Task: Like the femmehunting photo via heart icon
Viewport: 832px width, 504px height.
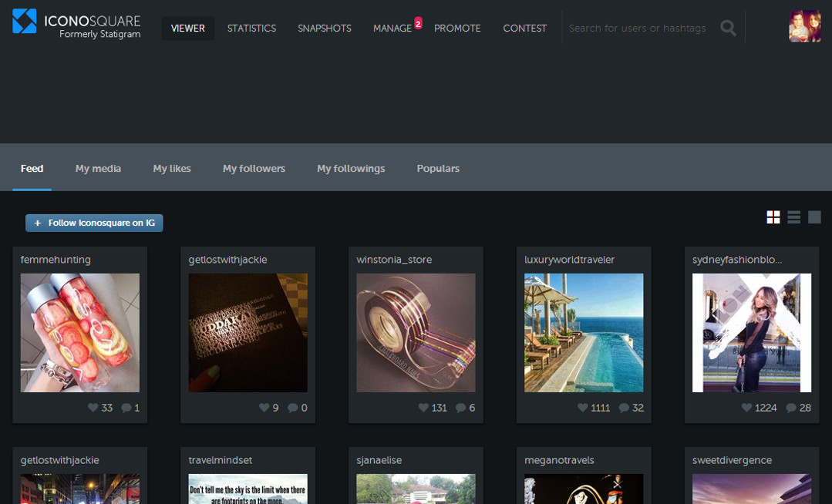Action: click(x=93, y=408)
